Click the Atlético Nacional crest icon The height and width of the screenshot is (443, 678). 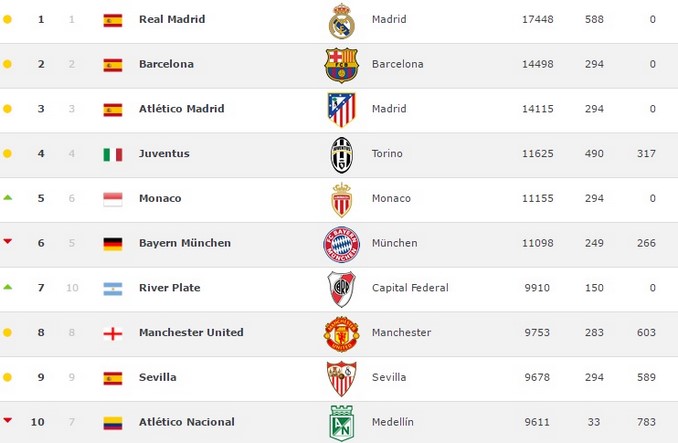[x=342, y=423]
